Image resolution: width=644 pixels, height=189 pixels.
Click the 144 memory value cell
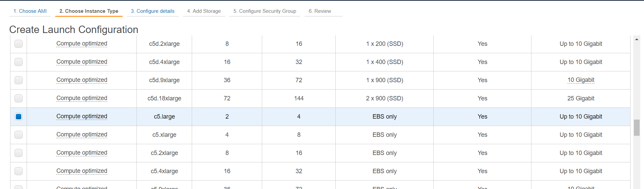tap(299, 98)
